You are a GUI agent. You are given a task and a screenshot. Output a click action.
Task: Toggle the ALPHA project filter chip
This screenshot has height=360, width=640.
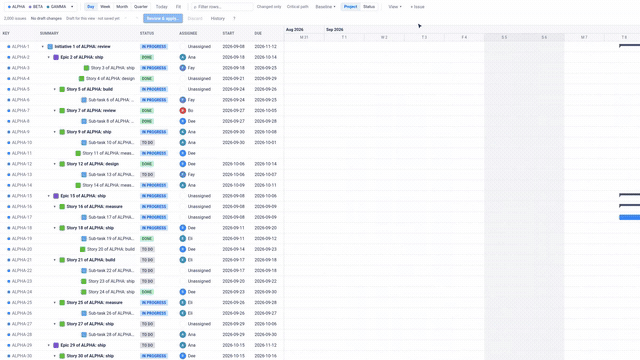[x=17, y=7]
